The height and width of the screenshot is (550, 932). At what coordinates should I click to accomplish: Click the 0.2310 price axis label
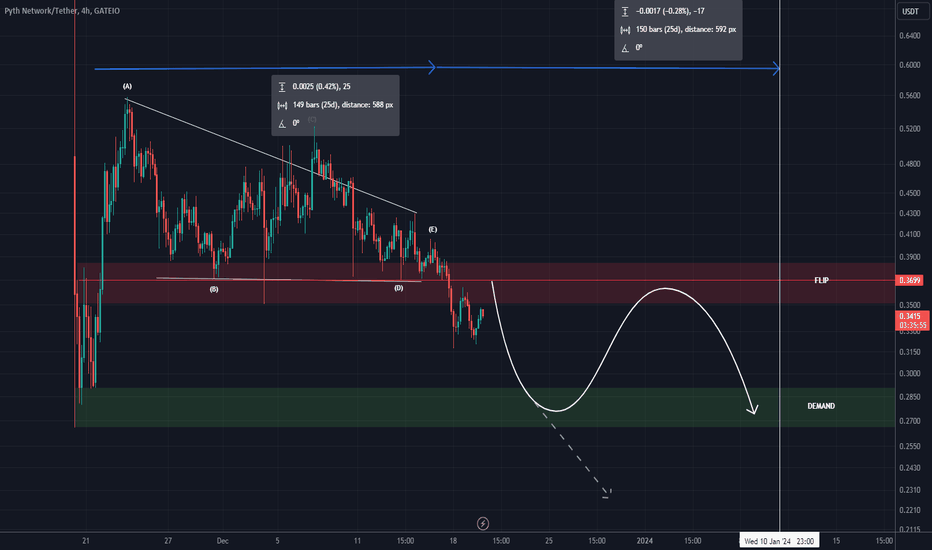pos(909,490)
